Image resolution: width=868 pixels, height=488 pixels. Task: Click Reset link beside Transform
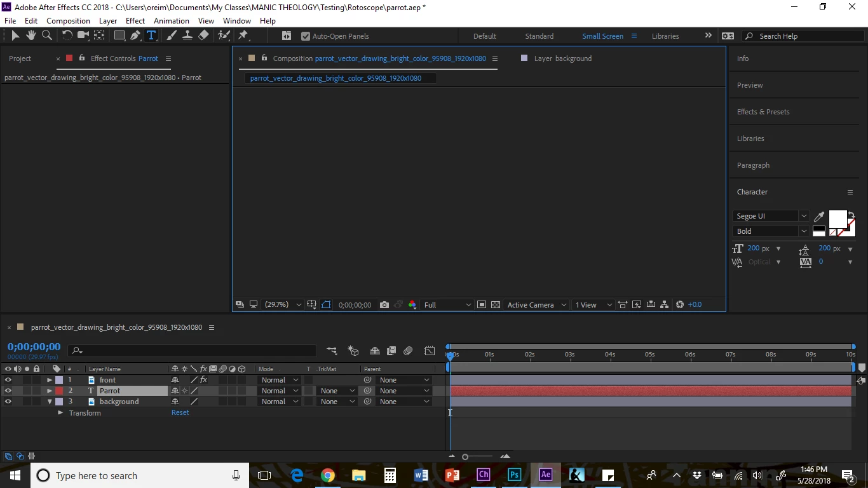pyautogui.click(x=180, y=413)
